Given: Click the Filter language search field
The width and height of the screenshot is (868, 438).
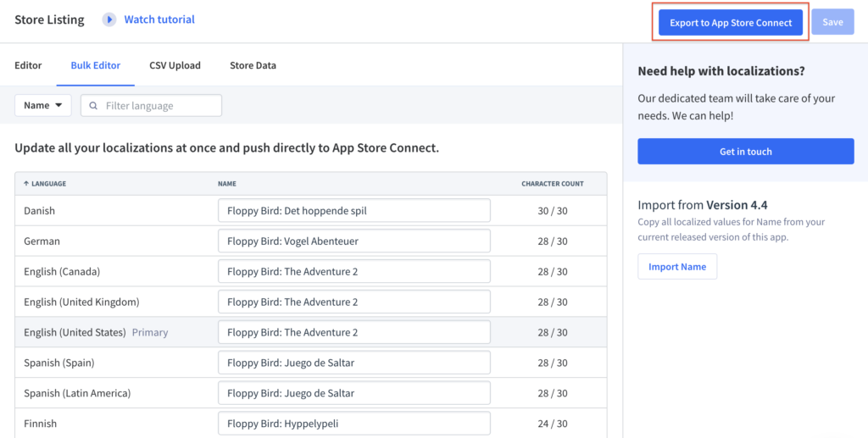Looking at the screenshot, I should coord(151,105).
